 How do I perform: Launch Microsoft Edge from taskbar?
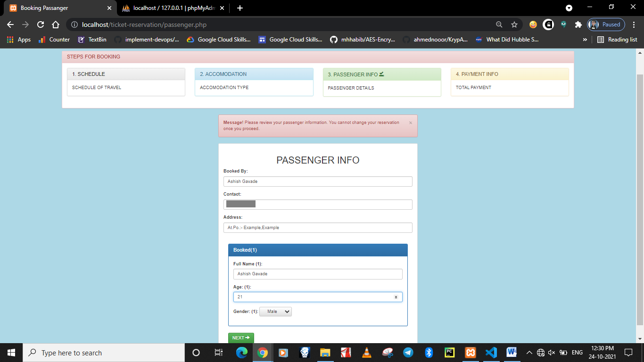tap(241, 353)
